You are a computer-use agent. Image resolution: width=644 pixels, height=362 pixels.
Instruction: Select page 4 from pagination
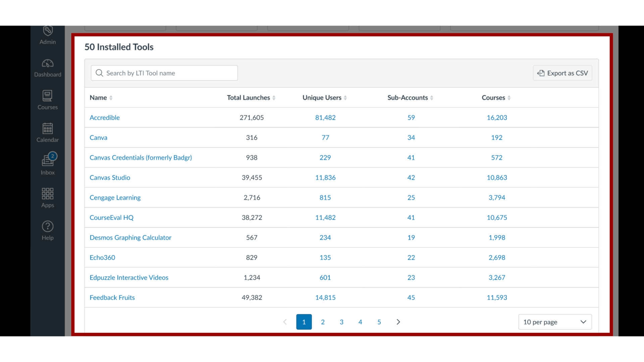pyautogui.click(x=360, y=322)
